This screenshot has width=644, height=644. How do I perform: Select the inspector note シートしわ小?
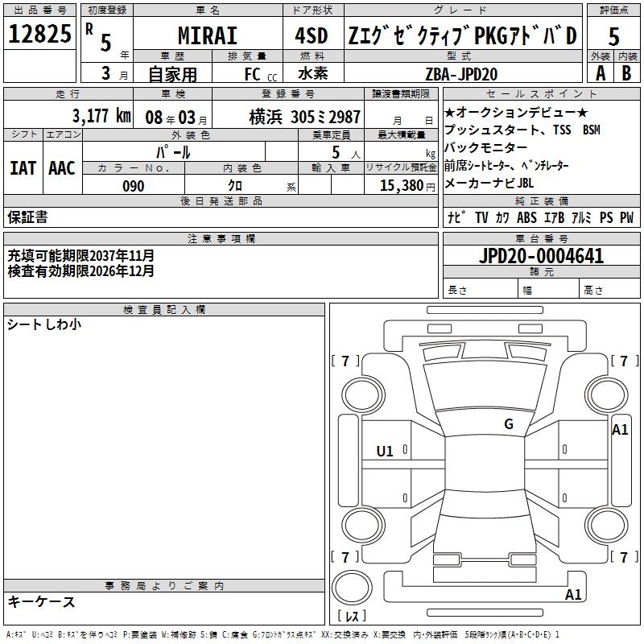point(44,324)
